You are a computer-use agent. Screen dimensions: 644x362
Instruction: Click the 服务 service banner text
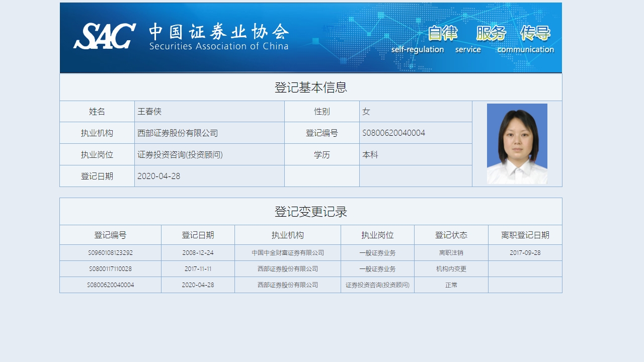coord(490,40)
